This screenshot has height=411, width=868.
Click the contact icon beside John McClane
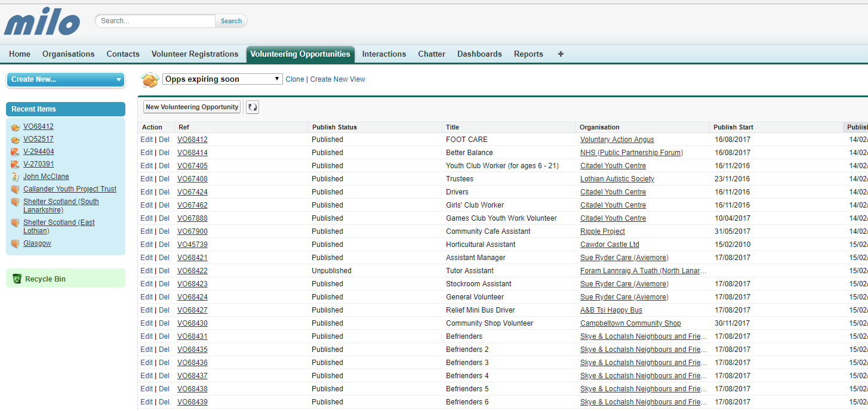(15, 177)
